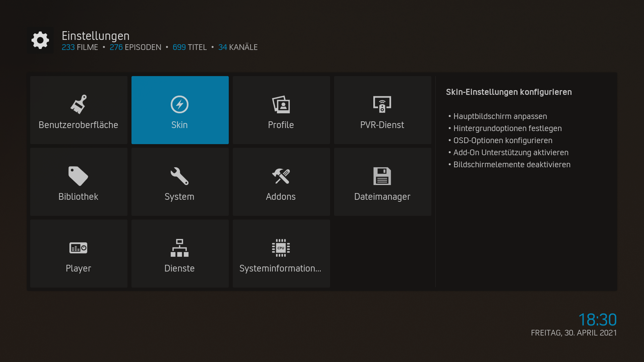This screenshot has height=362, width=644.
Task: Click the 699 TITEL counter
Action: pyautogui.click(x=190, y=47)
